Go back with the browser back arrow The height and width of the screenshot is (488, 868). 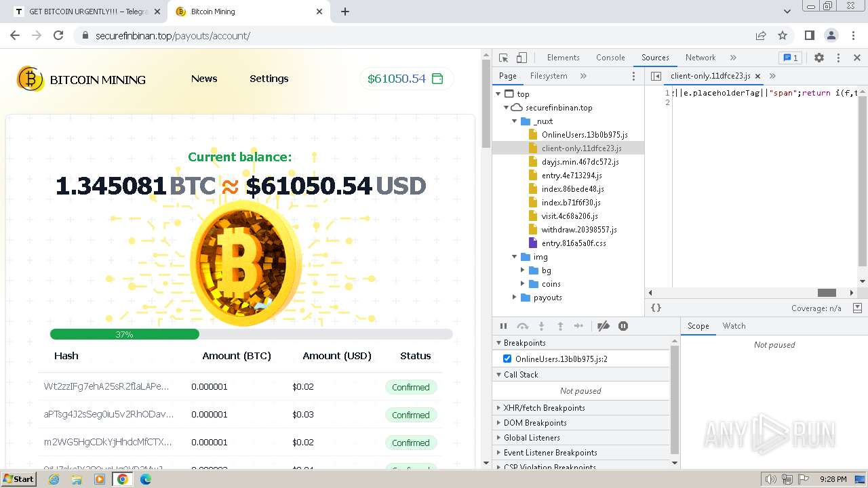click(15, 35)
